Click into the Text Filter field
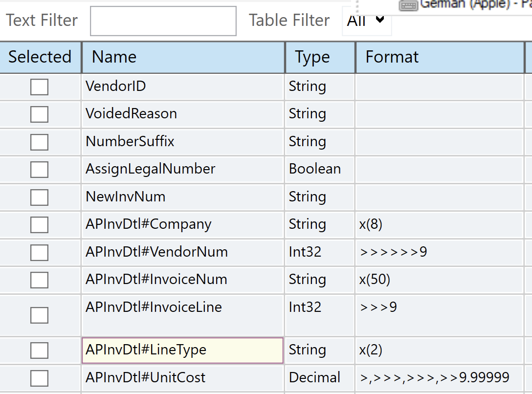The image size is (532, 394). (163, 21)
